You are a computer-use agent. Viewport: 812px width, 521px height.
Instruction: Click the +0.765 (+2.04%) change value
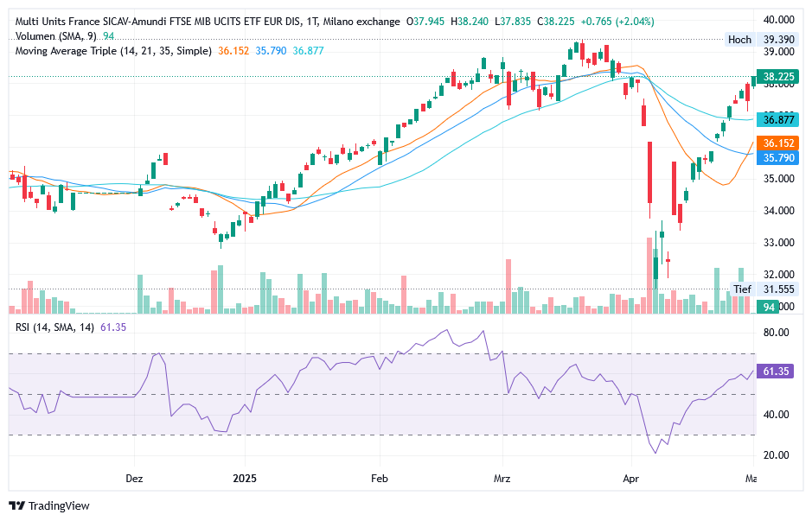pyautogui.click(x=617, y=22)
